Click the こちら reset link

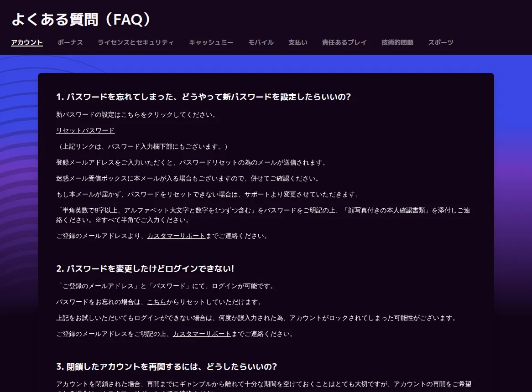[156, 302]
